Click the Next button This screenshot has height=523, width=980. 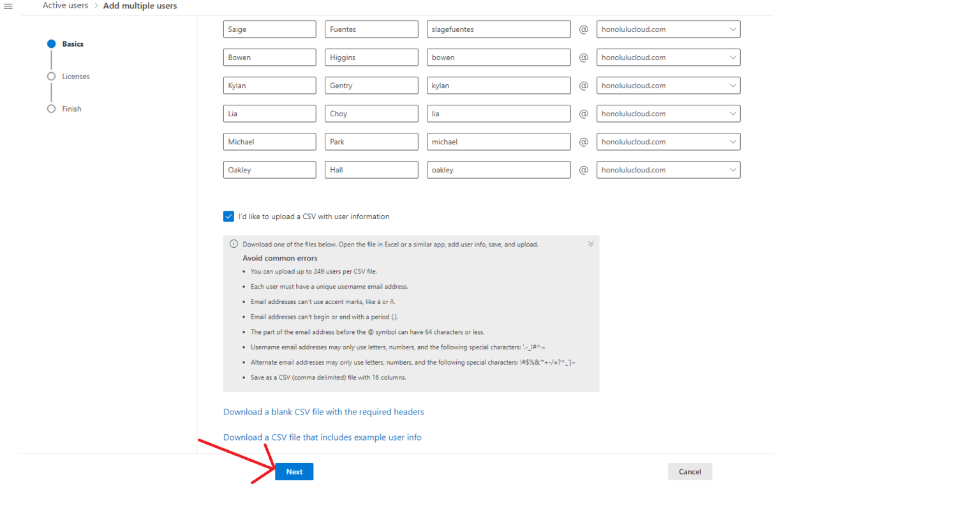pos(293,471)
